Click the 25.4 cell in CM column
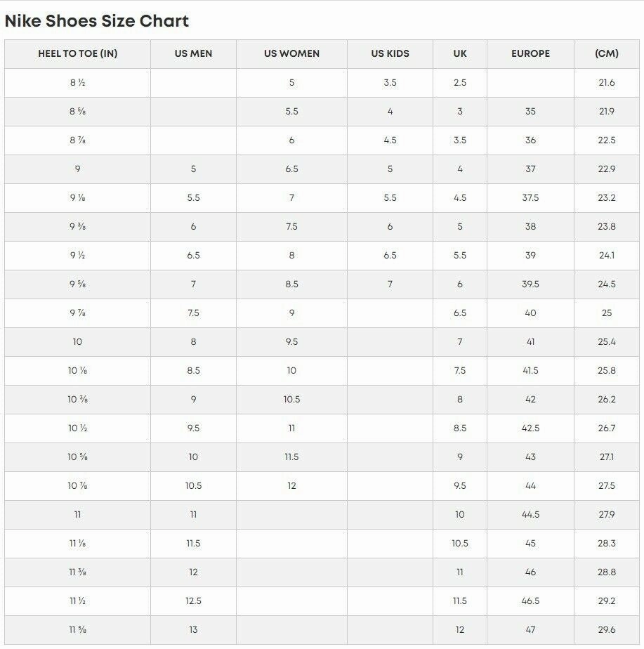 [607, 342]
